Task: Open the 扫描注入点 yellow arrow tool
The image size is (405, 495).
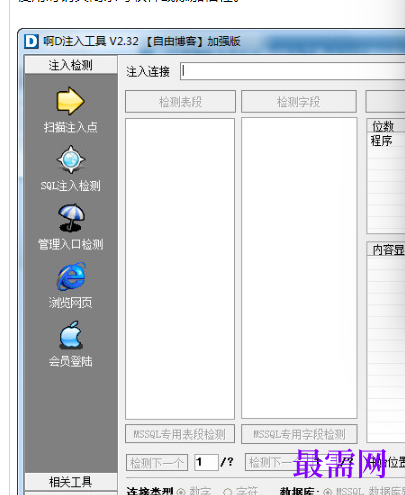Action: click(70, 100)
